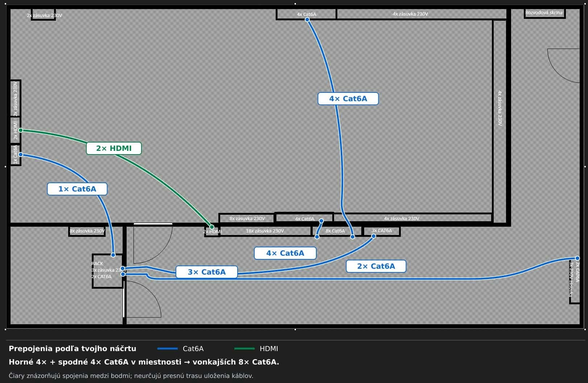Click '2x CAT6A' text inside the RACK

[x=102, y=277]
